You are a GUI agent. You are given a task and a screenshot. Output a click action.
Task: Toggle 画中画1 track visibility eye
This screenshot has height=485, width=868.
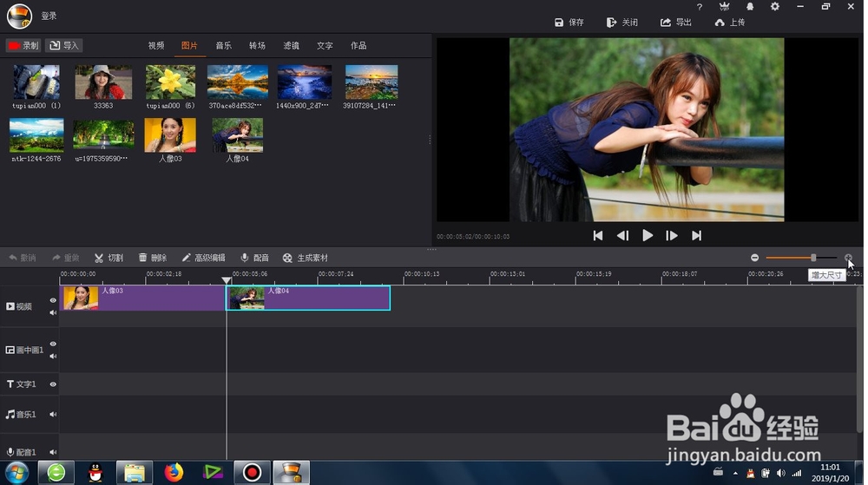click(x=53, y=344)
